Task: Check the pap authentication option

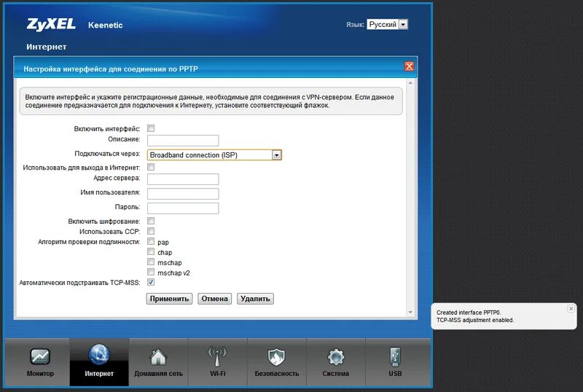Action: (151, 241)
